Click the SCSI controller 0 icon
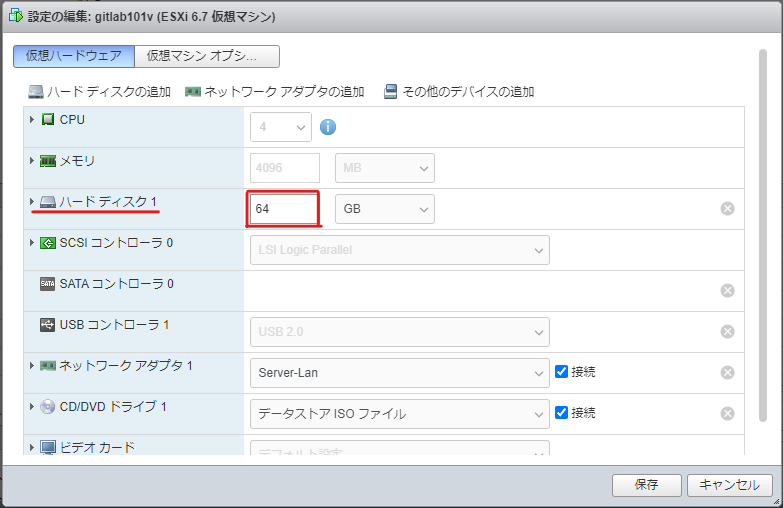The height and width of the screenshot is (508, 783). click(47, 243)
